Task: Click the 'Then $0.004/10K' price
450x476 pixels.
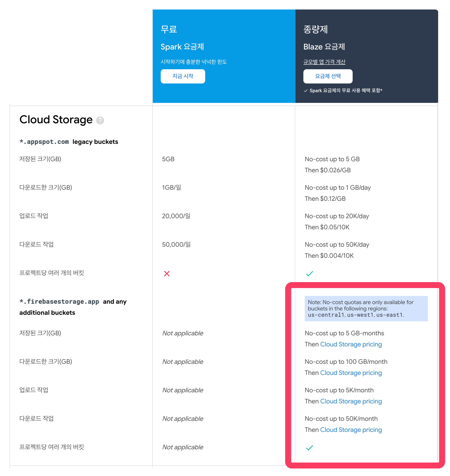Action: (x=329, y=256)
